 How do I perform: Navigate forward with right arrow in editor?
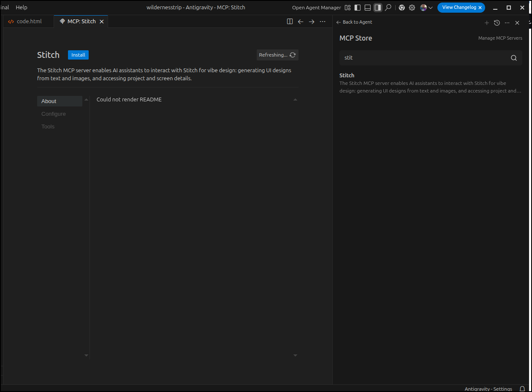pos(312,22)
